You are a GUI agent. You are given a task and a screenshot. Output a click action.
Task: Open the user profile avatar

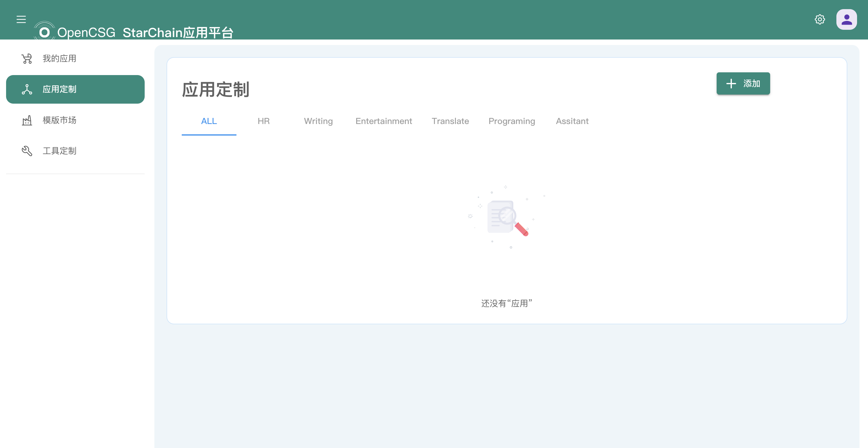tap(846, 19)
